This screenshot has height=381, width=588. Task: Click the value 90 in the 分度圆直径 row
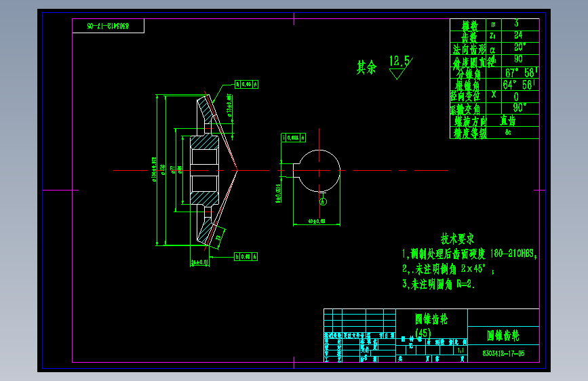(x=518, y=59)
